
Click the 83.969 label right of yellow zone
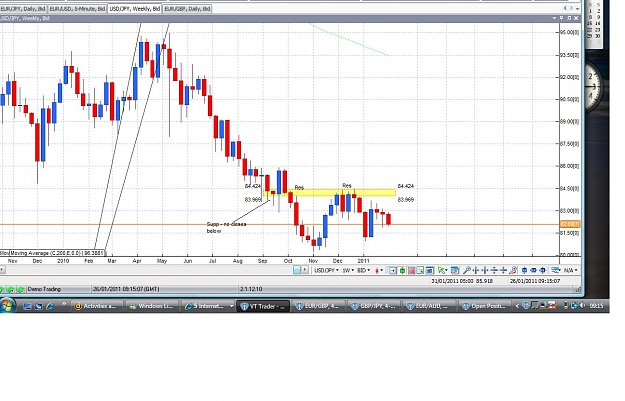405,200
